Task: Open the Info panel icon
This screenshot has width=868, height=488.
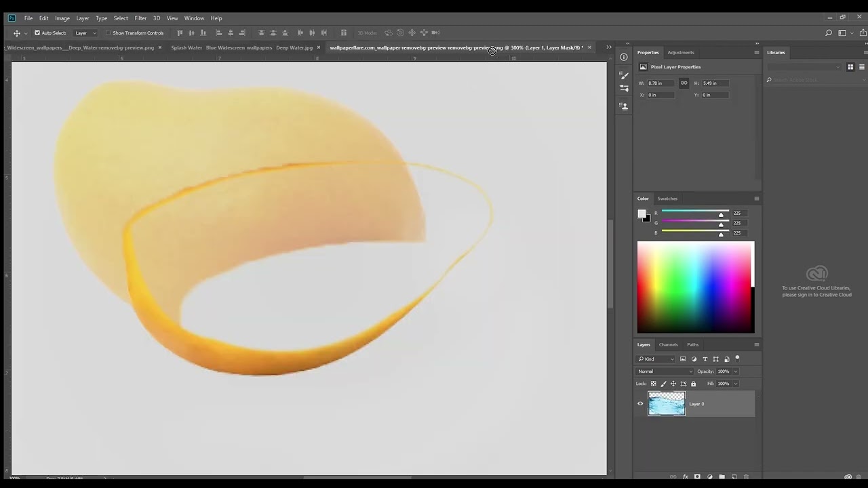Action: (x=624, y=57)
